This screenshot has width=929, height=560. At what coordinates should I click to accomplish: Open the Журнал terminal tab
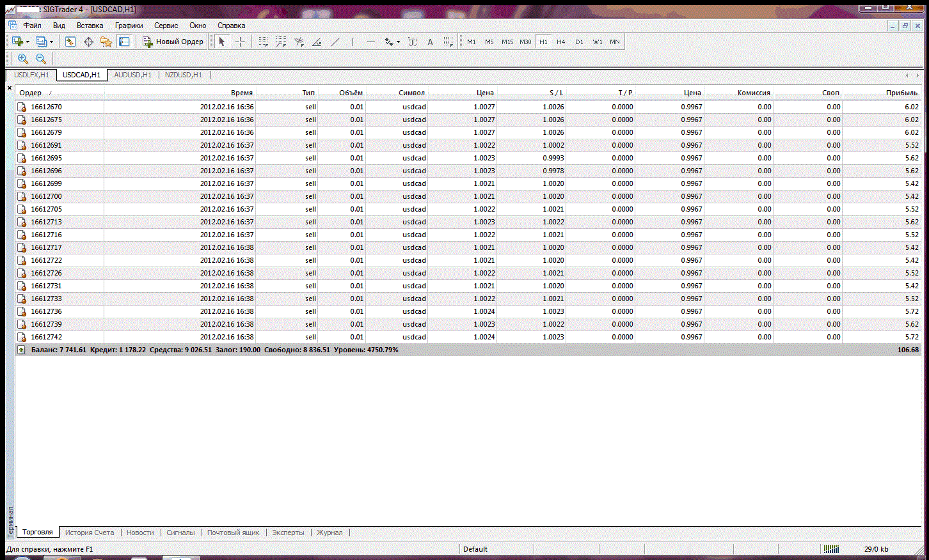[330, 533]
